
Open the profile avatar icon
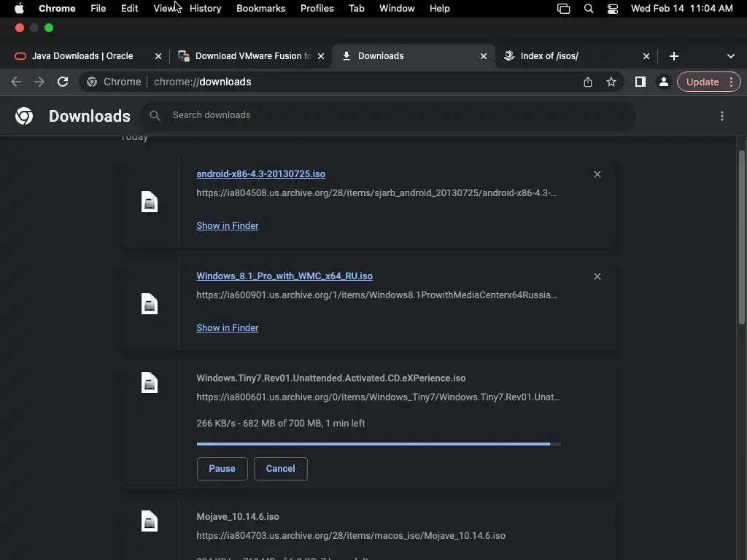click(663, 82)
